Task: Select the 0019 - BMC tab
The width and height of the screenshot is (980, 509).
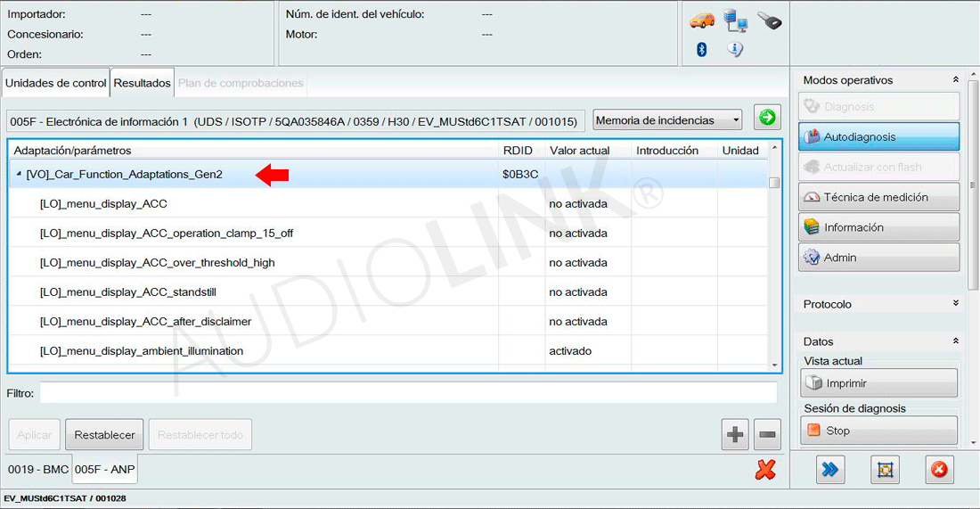Action: [x=37, y=469]
